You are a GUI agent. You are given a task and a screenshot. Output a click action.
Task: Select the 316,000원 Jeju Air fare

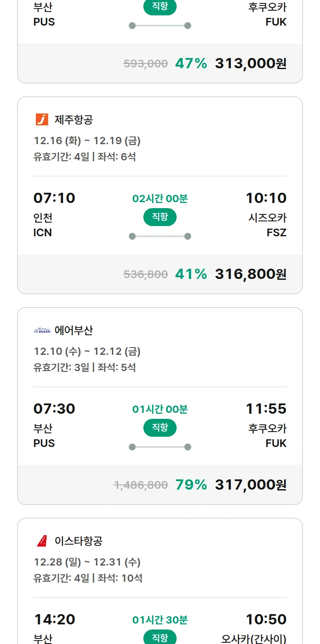coord(250,274)
